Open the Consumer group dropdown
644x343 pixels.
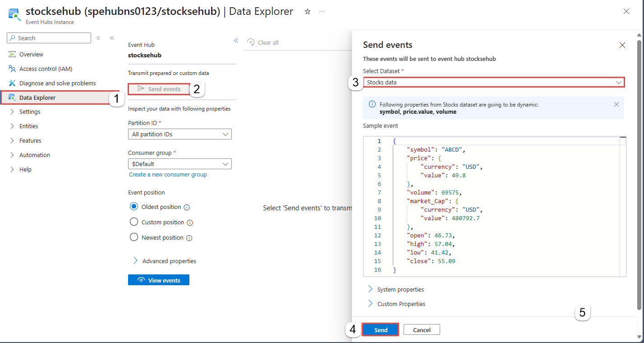click(x=180, y=164)
